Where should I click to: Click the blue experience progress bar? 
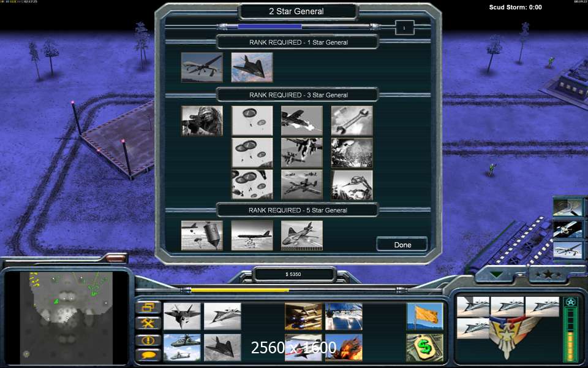(x=269, y=26)
